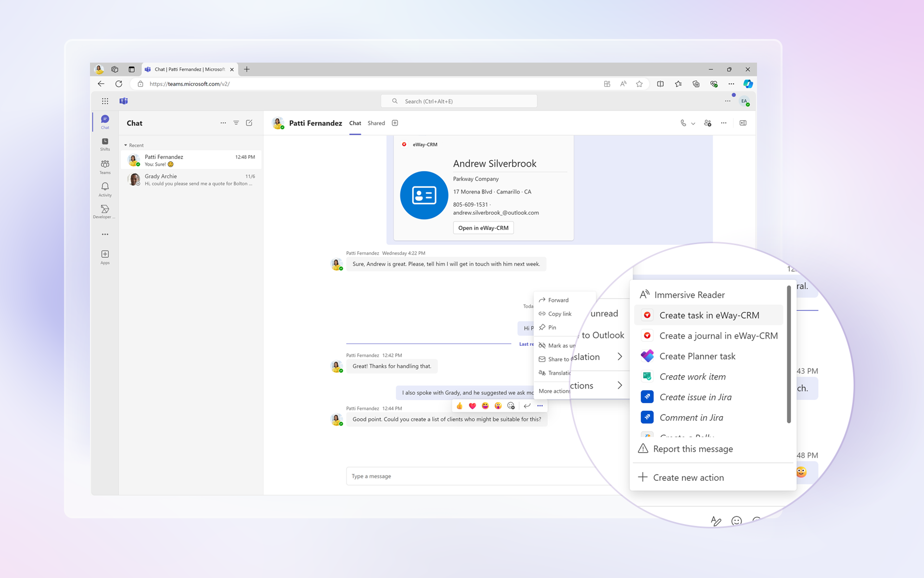
Task: Open the EA profile avatar menu
Action: tap(744, 101)
